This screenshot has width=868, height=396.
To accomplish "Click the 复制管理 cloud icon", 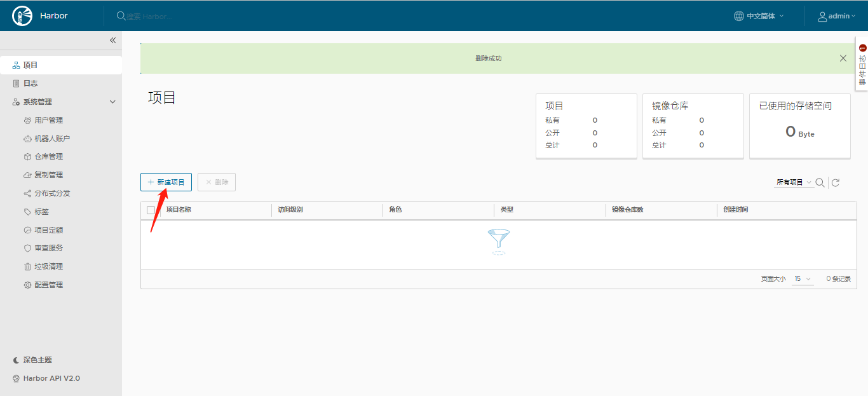I will [27, 175].
